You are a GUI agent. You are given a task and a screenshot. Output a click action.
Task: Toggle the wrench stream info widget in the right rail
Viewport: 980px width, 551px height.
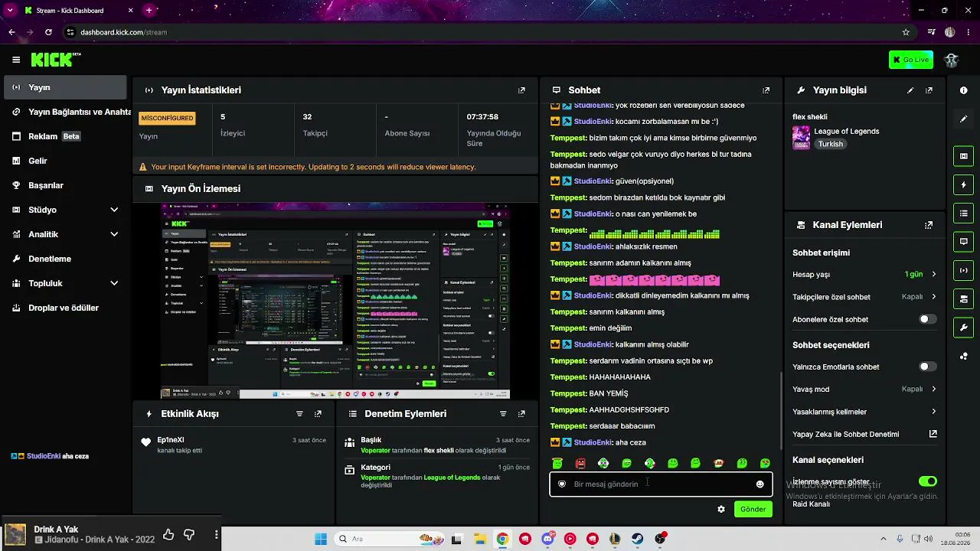pos(963,328)
